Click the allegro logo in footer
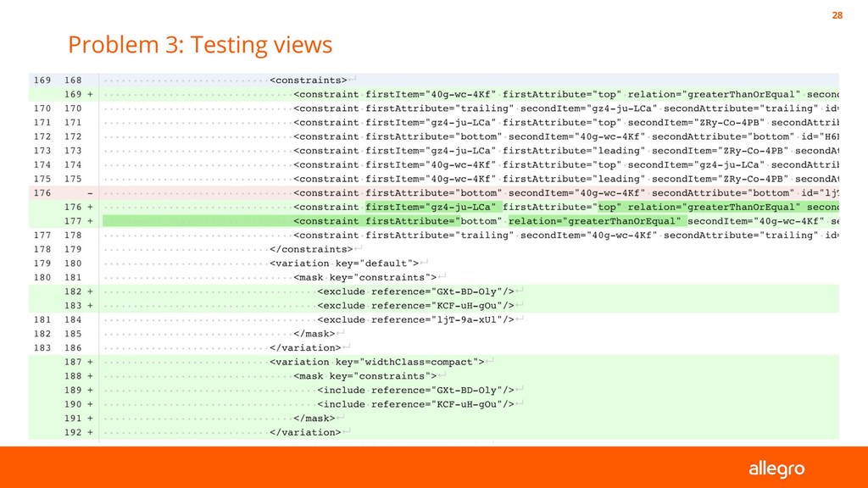Viewport: 868px width, 488px height. tap(776, 469)
